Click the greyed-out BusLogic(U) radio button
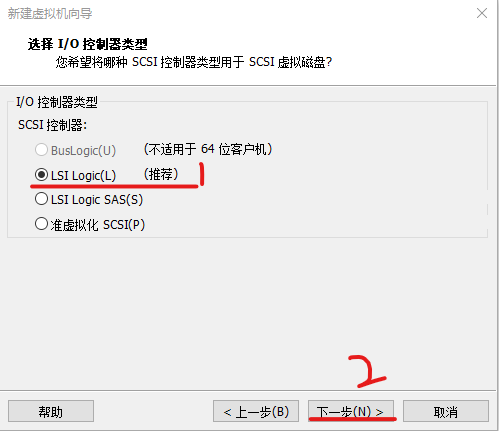The image size is (499, 431). click(x=41, y=150)
